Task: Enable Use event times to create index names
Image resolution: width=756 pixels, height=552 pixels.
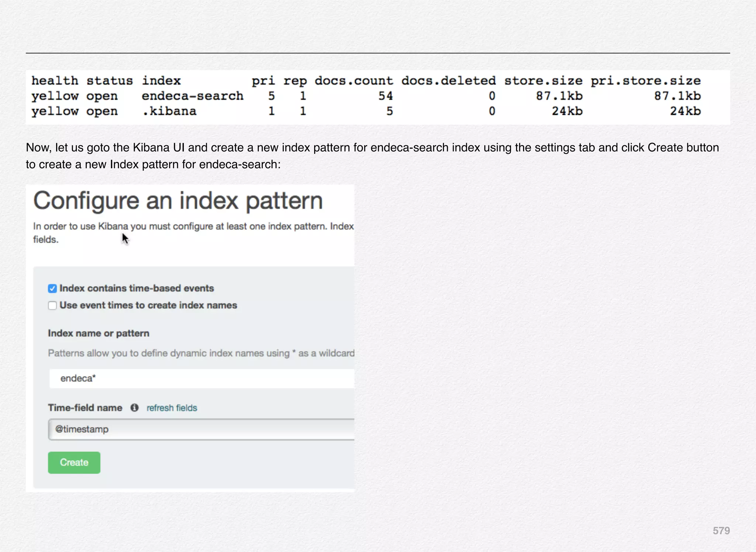Action: (52, 306)
